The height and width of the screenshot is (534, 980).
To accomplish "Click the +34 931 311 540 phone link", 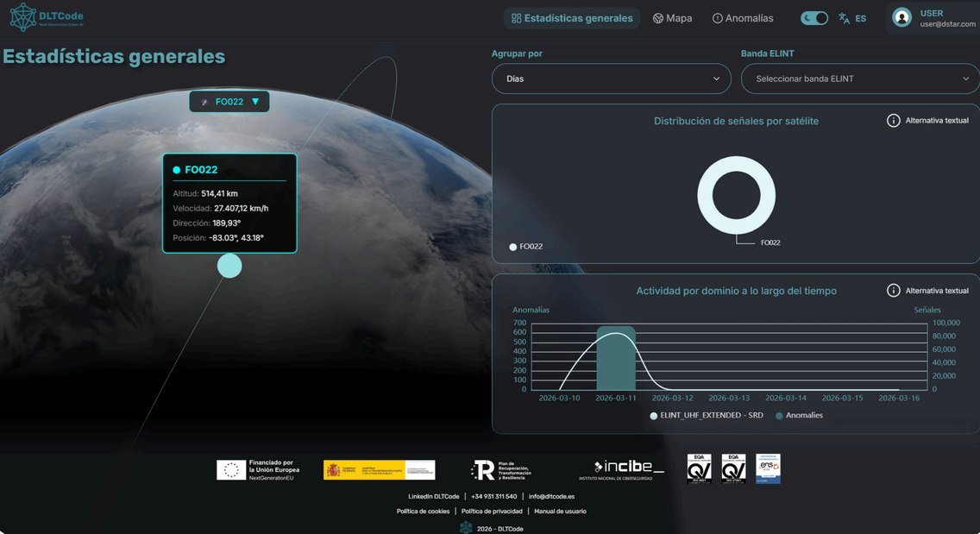I will click(493, 497).
